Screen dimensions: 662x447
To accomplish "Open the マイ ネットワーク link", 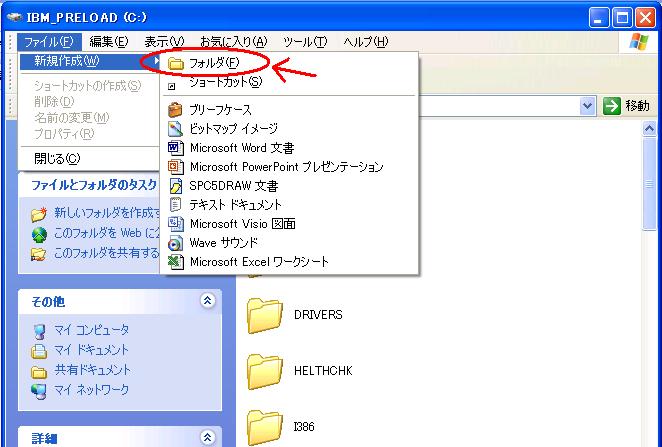I will 91,389.
